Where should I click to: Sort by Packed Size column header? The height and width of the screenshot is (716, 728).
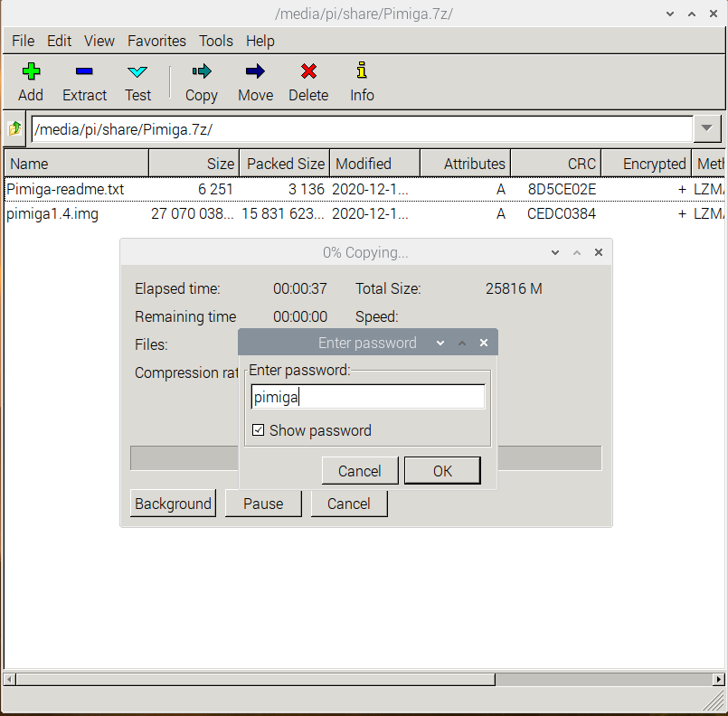285,164
